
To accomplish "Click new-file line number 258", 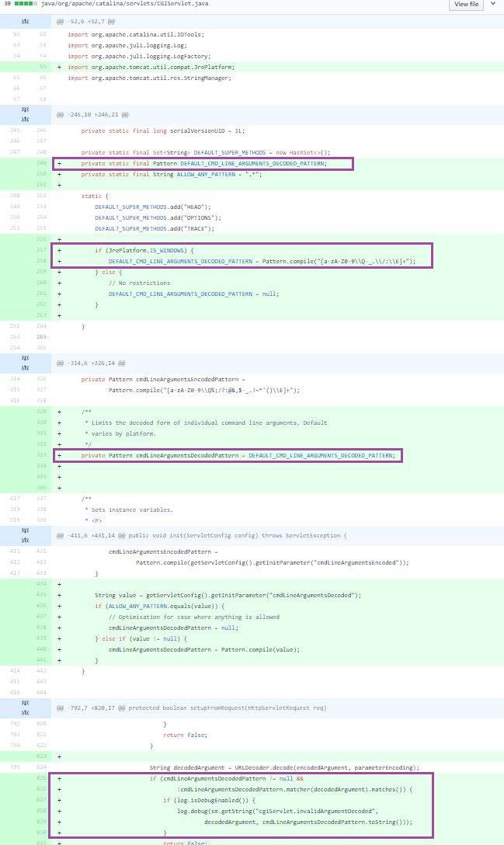I will (x=41, y=262).
